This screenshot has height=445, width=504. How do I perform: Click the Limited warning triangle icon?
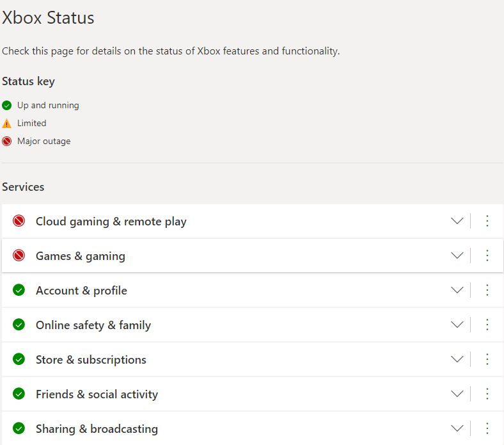click(x=7, y=124)
